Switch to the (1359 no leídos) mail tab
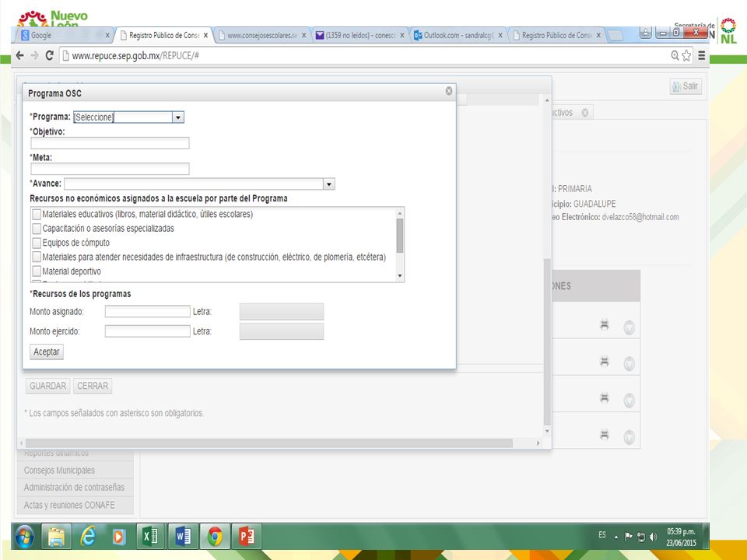Image resolution: width=747 pixels, height=560 pixels. tap(360, 35)
